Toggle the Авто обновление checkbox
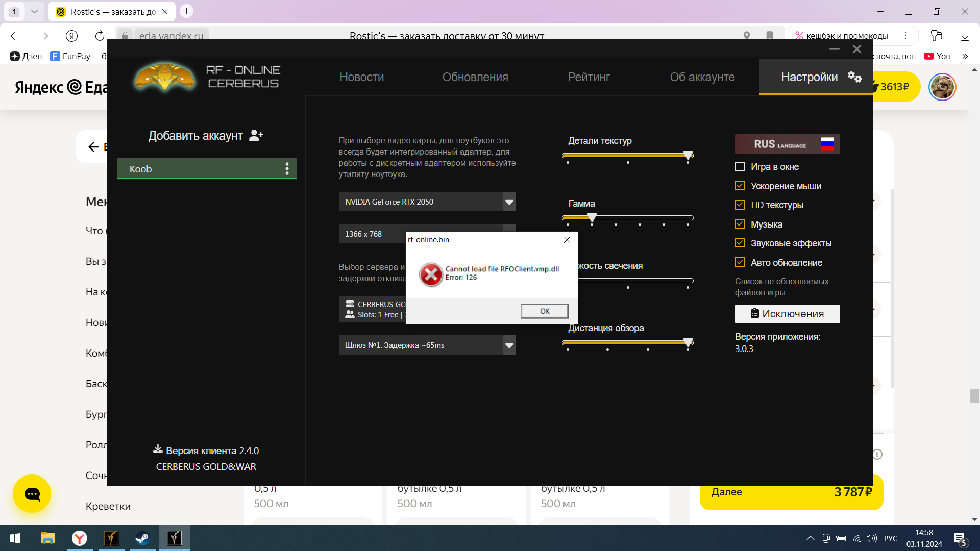980x551 pixels. (740, 262)
